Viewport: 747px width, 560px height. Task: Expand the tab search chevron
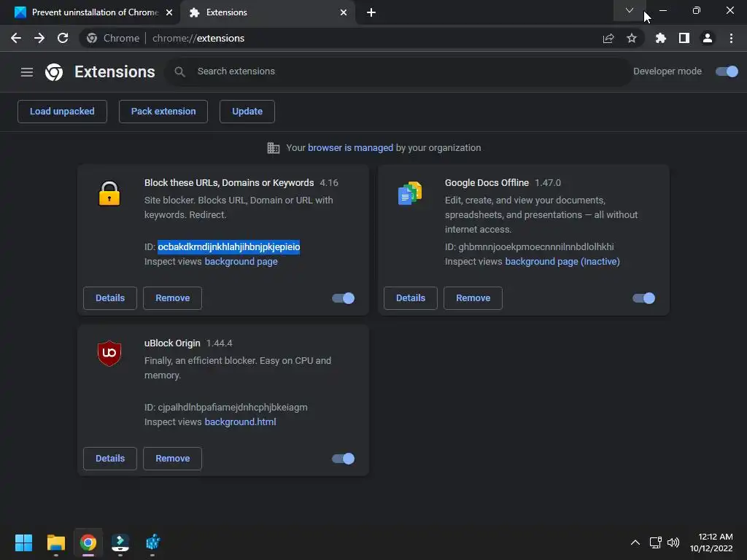coord(630,10)
